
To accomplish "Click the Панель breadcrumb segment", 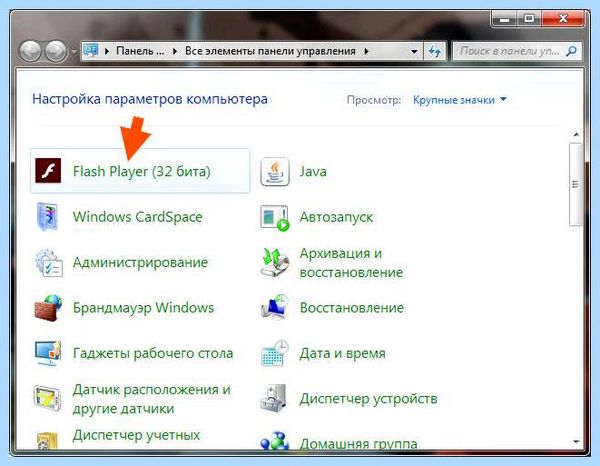I will pos(140,51).
